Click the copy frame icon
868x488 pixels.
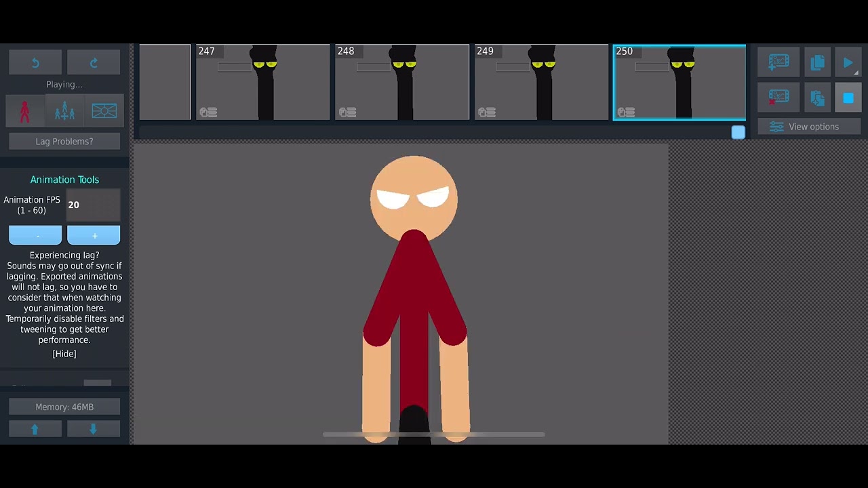(817, 62)
